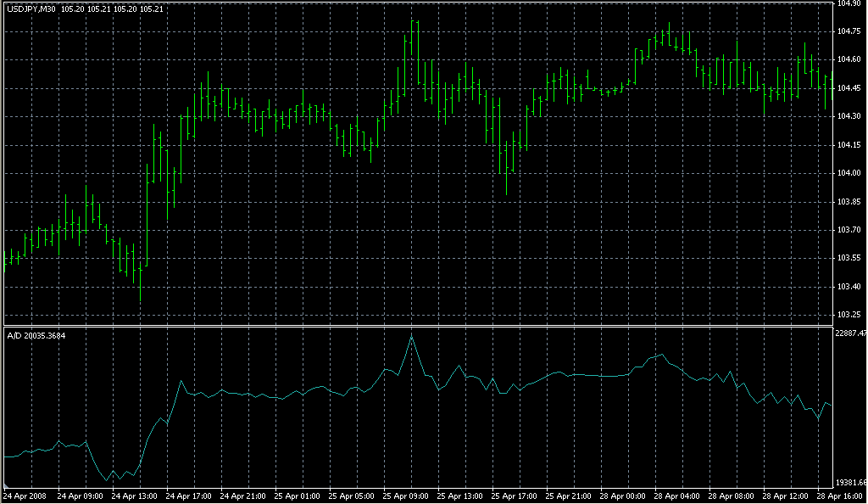Image resolution: width=868 pixels, height=504 pixels.
Task: Click indicator scale minimum 19381.66
Action: point(850,483)
